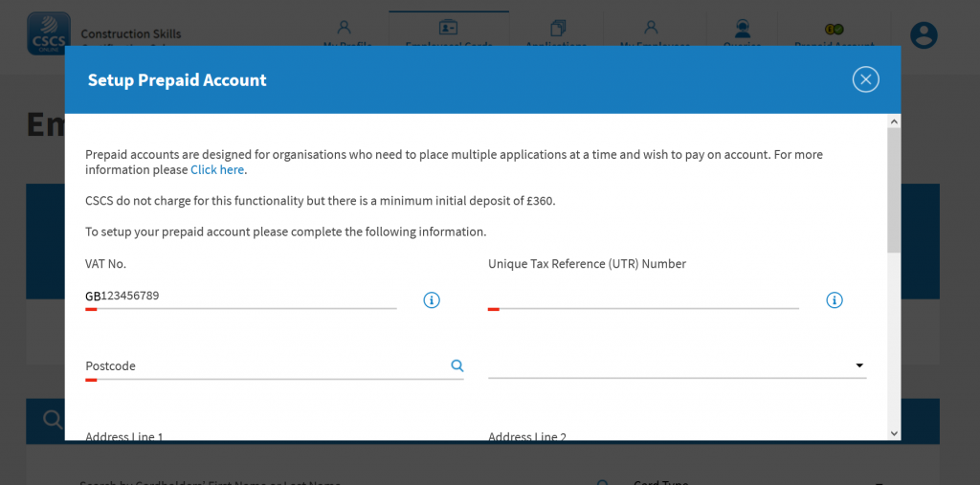This screenshot has height=485, width=980.
Task: Follow the 'Click here' information link
Action: coord(217,169)
